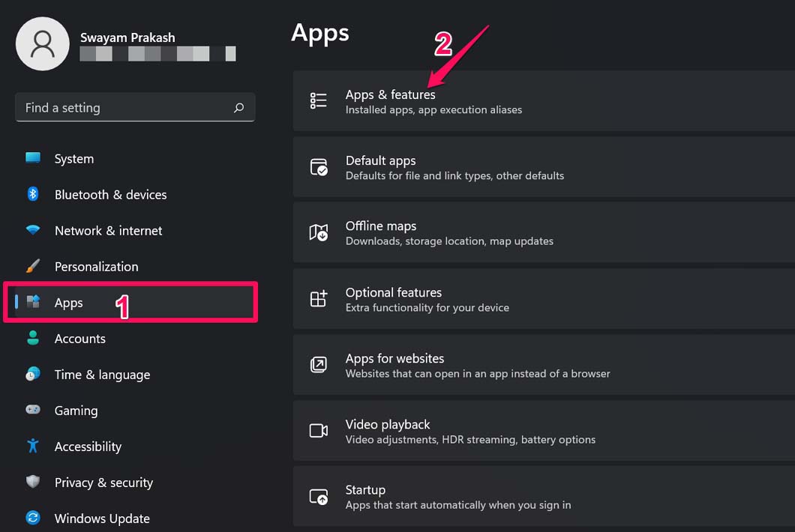Click the Windows Update refresh icon
Screen dimensions: 795x532
(33, 518)
